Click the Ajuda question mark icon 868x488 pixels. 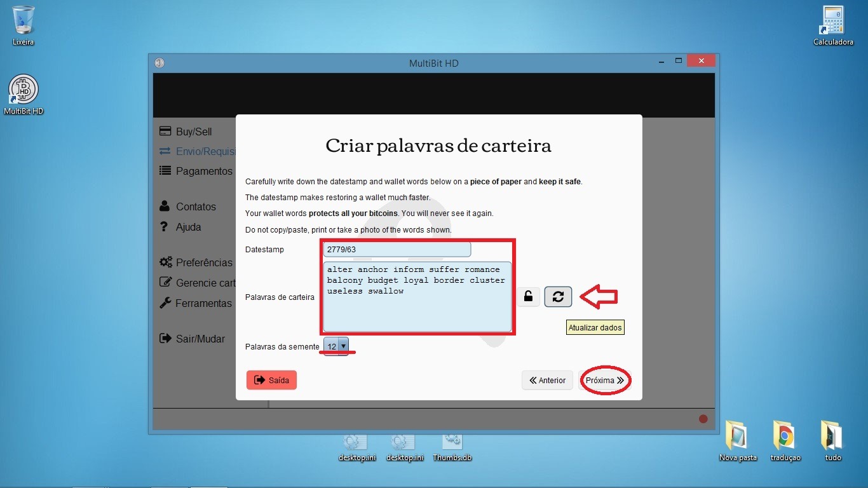point(164,227)
